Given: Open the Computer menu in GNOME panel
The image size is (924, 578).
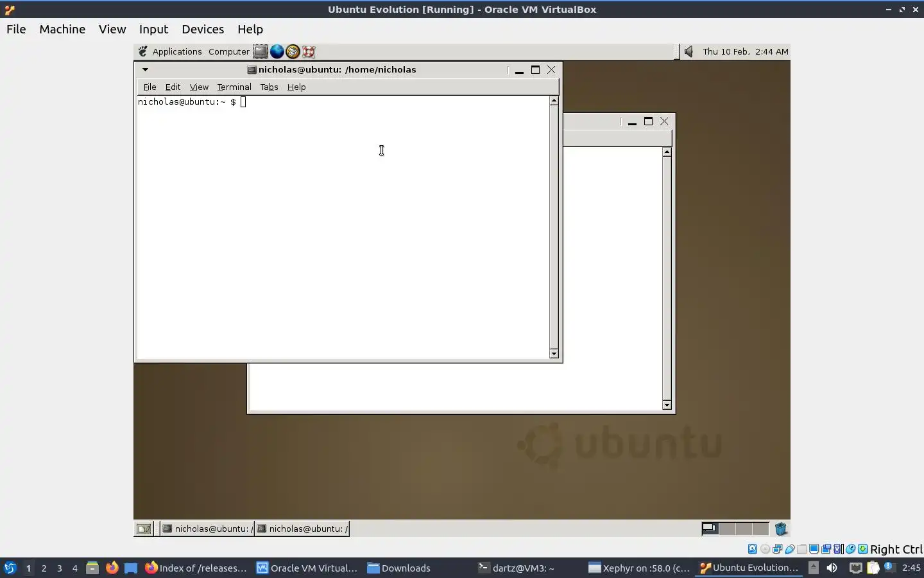Looking at the screenshot, I should [x=228, y=51].
